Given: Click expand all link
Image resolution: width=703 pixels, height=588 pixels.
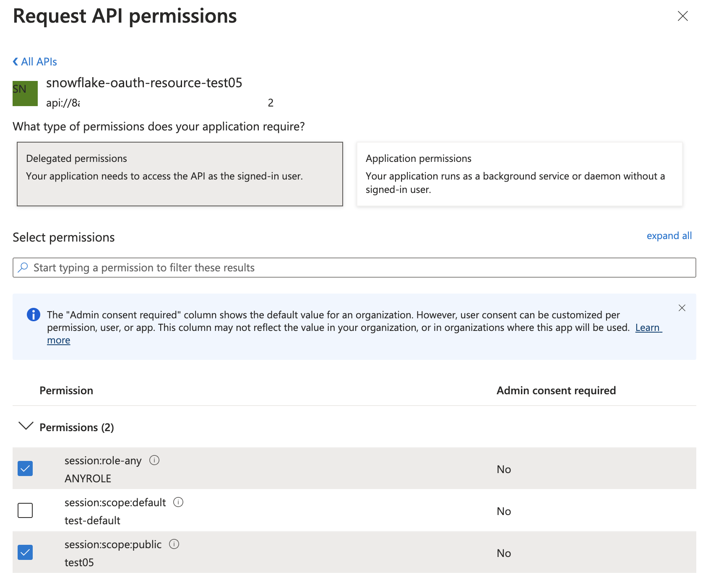Looking at the screenshot, I should coord(669,236).
